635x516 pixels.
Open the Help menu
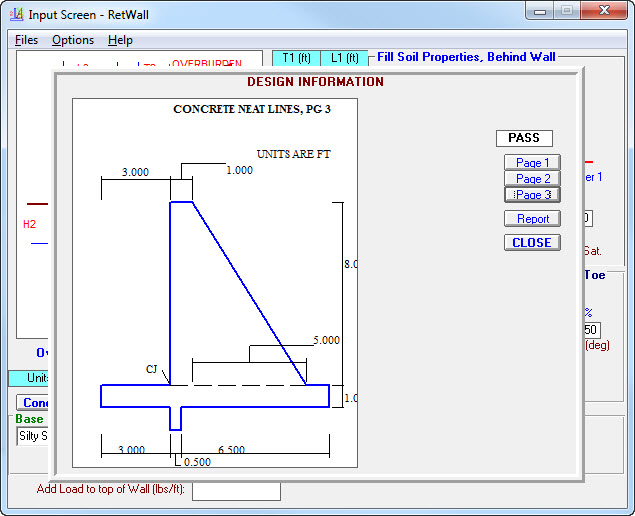pos(120,40)
